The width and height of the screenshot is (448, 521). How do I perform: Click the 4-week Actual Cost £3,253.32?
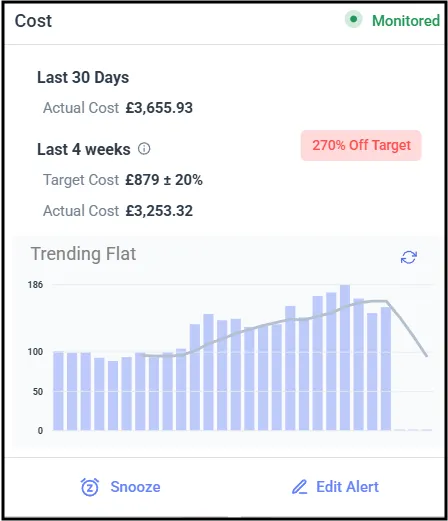pyautogui.click(x=159, y=211)
